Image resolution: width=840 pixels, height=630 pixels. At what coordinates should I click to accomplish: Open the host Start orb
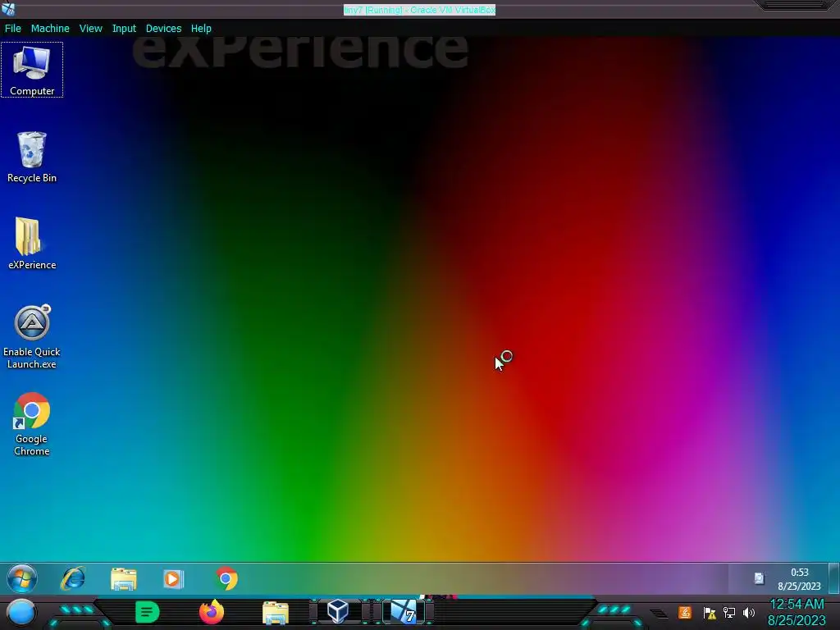(21, 612)
